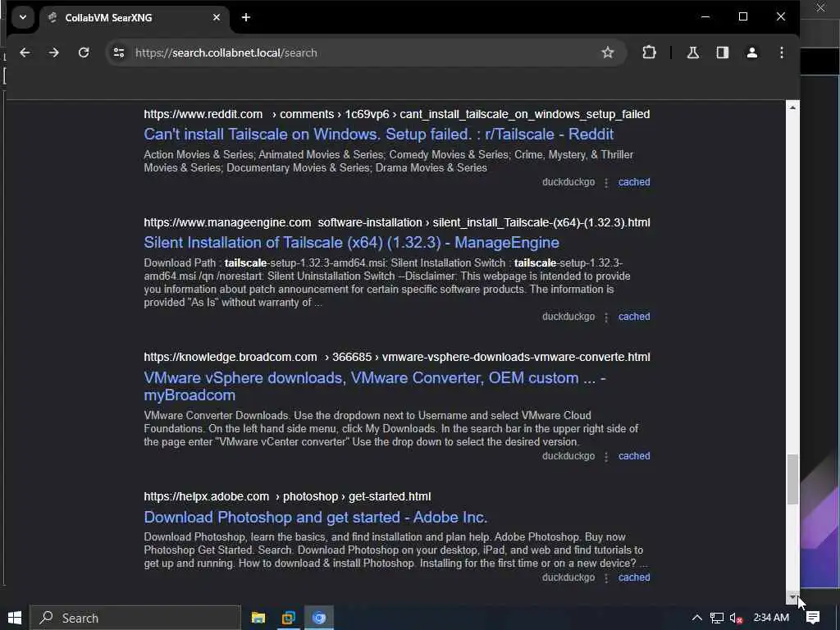Image resolution: width=840 pixels, height=630 pixels.
Task: Open the Windows Start menu
Action: click(x=15, y=618)
